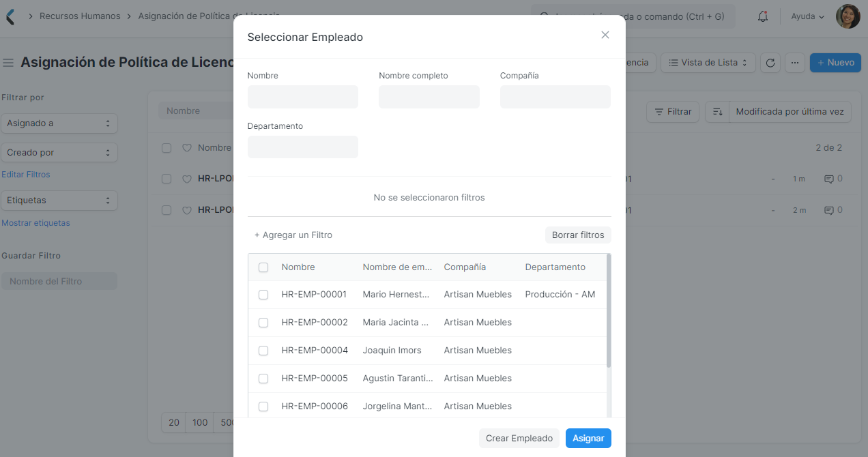Open Modificada por última vez sort menu

coord(790,112)
